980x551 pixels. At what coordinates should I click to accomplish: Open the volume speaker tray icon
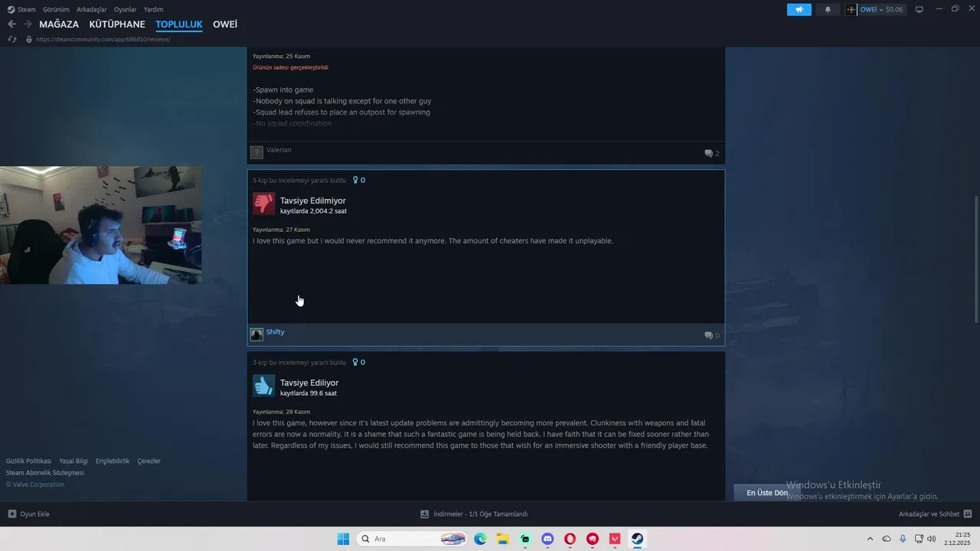[931, 539]
